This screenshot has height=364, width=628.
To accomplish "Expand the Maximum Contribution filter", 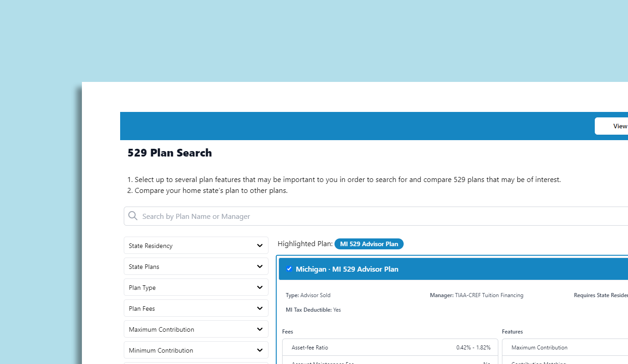I will click(196, 329).
